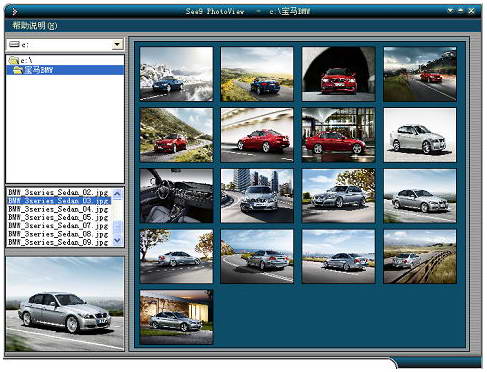Open thumbnail of silver sedan by lit house
The image size is (487, 372).
click(x=176, y=317)
